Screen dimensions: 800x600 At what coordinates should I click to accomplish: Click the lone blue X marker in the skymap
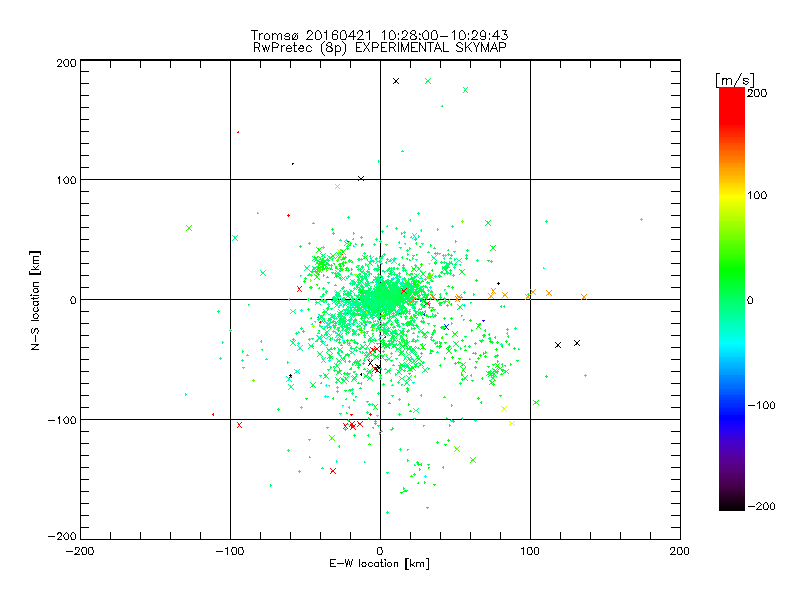446,327
